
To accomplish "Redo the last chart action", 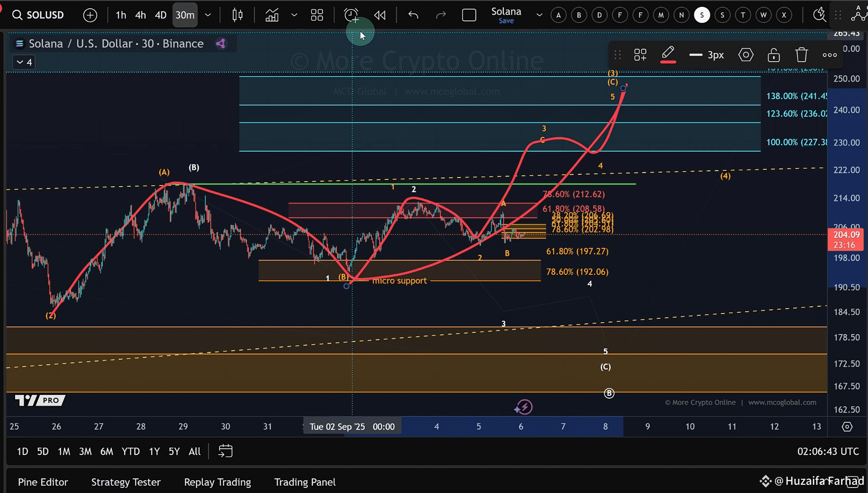I will coord(441,15).
